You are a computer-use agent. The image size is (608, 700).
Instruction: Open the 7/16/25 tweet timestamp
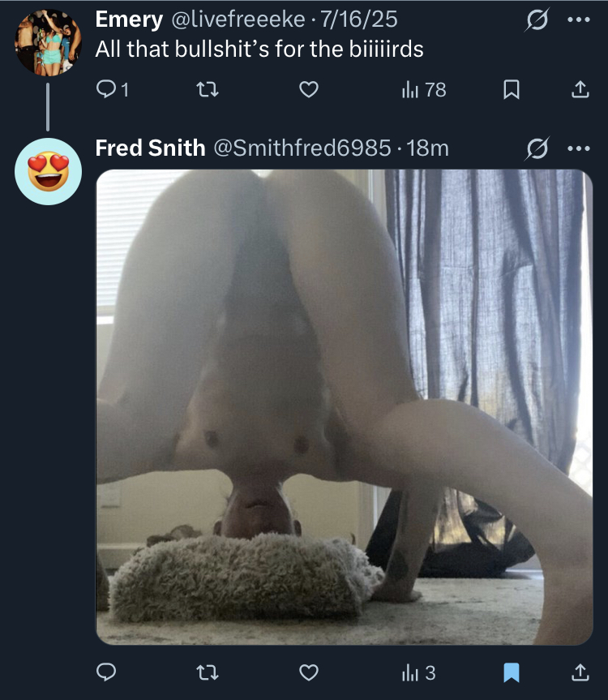(359, 19)
